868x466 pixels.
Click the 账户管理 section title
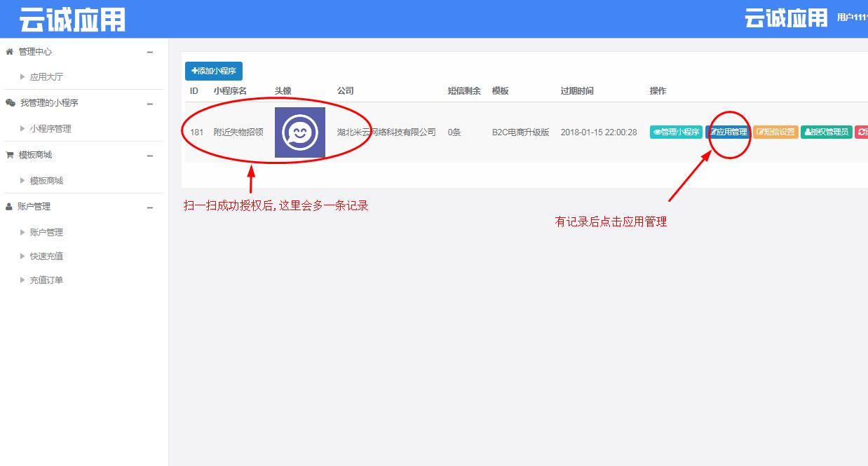[34, 207]
